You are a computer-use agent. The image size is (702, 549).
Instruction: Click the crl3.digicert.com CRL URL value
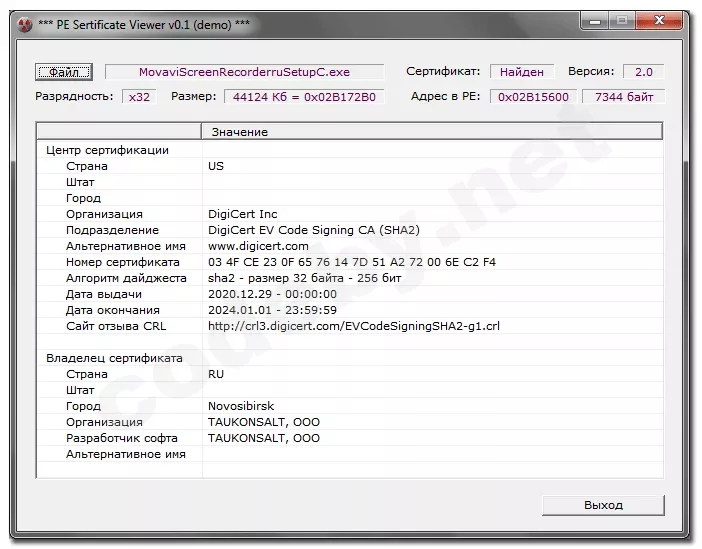(x=354, y=326)
